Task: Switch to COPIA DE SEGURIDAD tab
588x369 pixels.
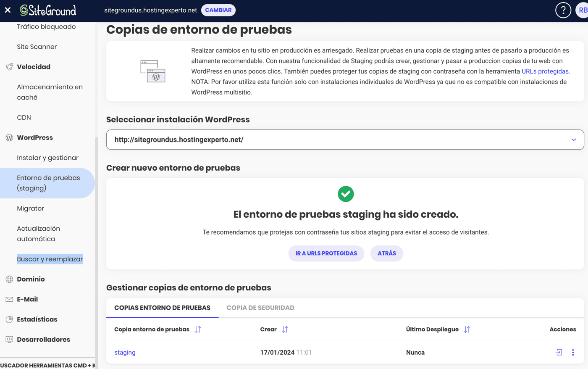Action: pyautogui.click(x=260, y=308)
